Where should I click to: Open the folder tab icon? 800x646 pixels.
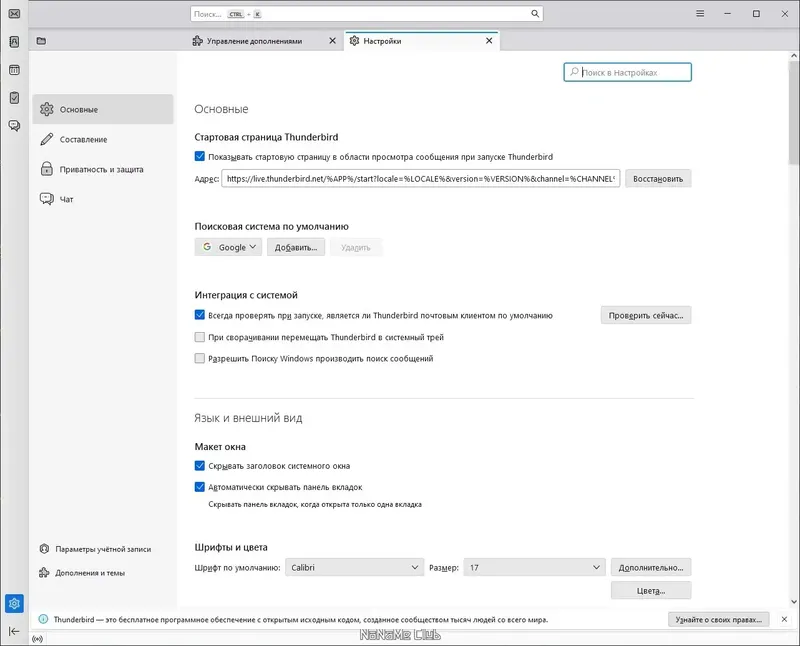coord(41,41)
